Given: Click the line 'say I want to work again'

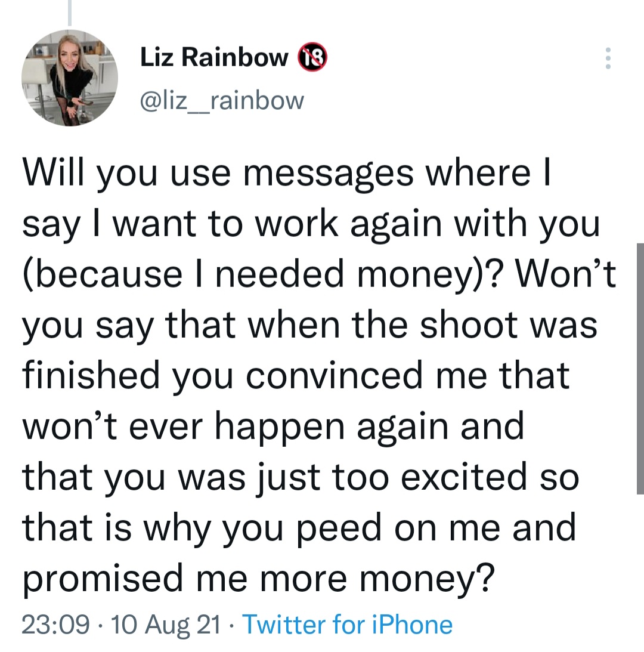Looking at the screenshot, I should (x=310, y=224).
